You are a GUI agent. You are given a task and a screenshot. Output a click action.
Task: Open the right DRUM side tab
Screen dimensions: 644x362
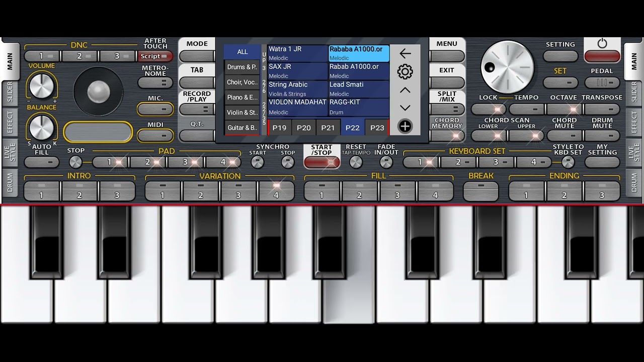click(x=634, y=183)
